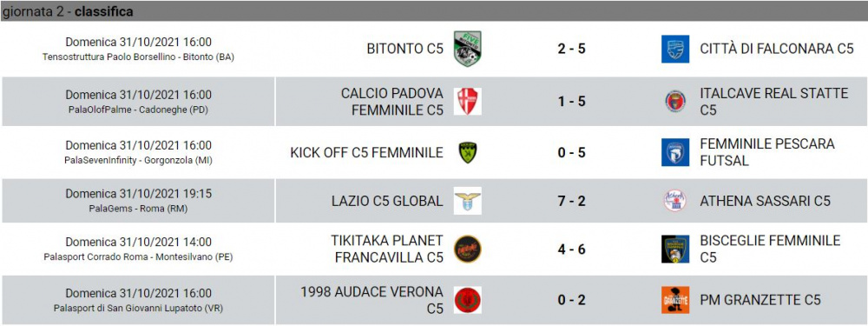Select the ATHENA SASSARI C5 team name
Image resolution: width=868 pixels, height=326 pixels.
pyautogui.click(x=765, y=201)
